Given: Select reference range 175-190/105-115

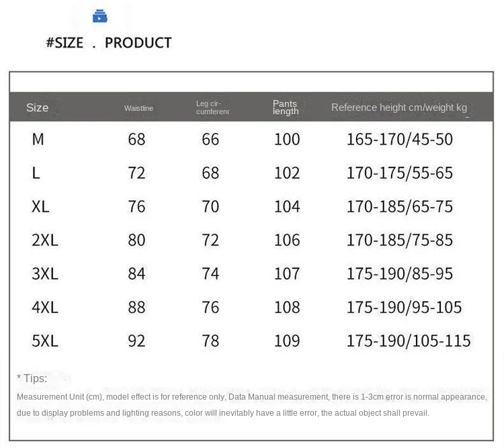Looking at the screenshot, I should [409, 341].
